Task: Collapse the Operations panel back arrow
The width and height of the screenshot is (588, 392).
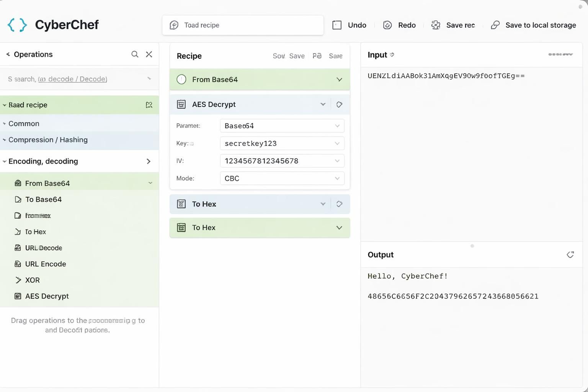Action: click(x=8, y=54)
